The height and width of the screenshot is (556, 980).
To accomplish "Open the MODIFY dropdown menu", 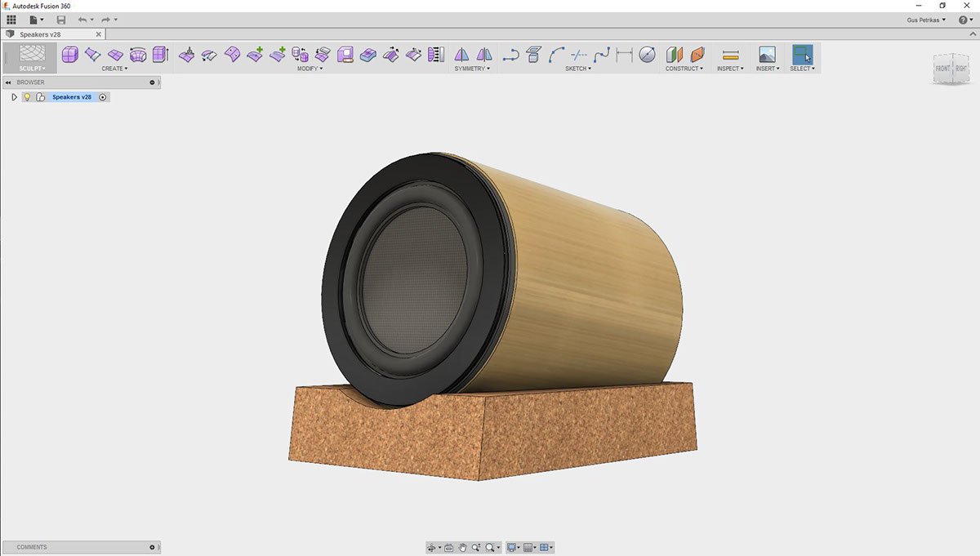I will click(x=310, y=69).
